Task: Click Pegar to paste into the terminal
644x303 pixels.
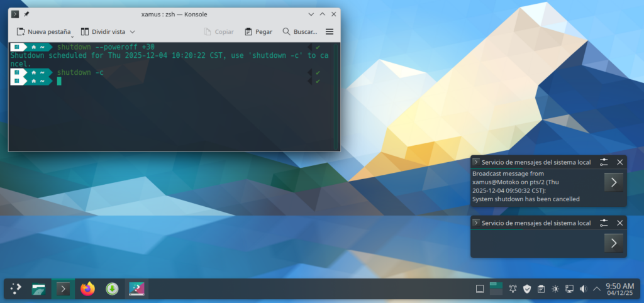Action: [x=258, y=31]
